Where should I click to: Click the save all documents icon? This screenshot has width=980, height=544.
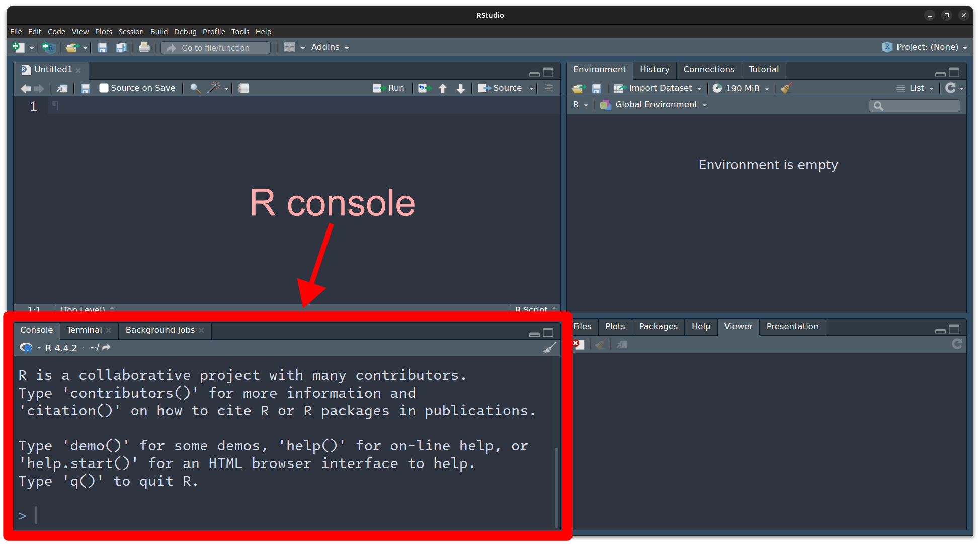(x=121, y=48)
